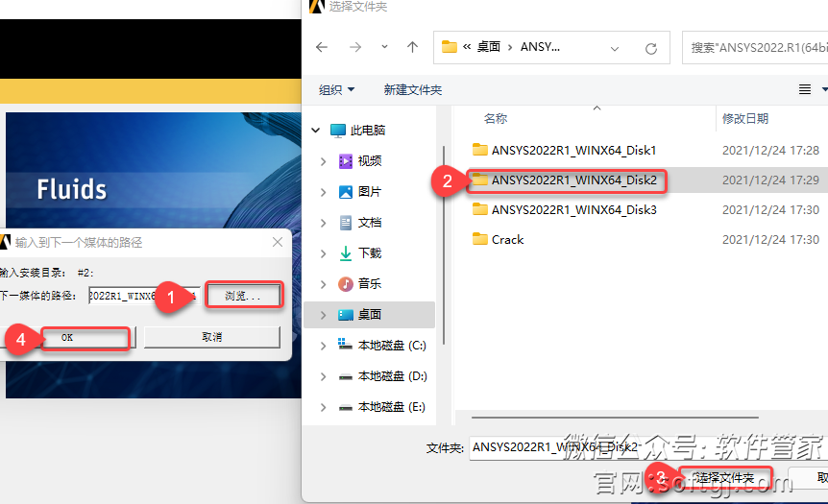Select the ANSYS2022R1_WINX64_Disk2 folder
828x504 pixels.
[573, 180]
